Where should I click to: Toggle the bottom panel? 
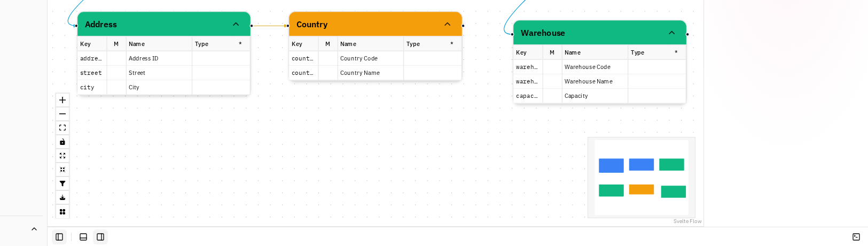83,237
